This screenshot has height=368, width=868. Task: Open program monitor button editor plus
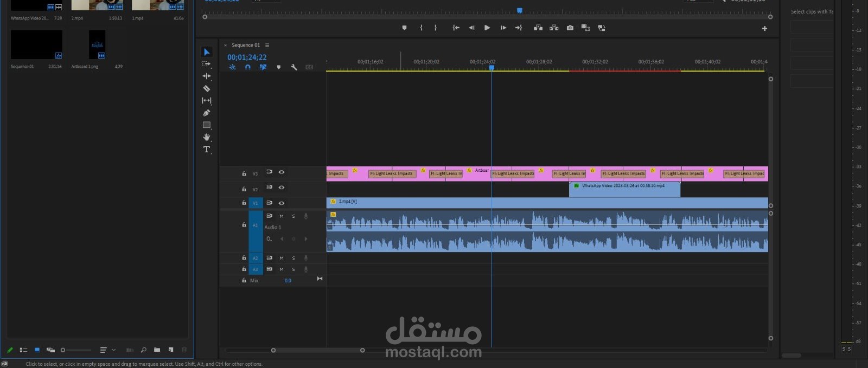point(764,28)
